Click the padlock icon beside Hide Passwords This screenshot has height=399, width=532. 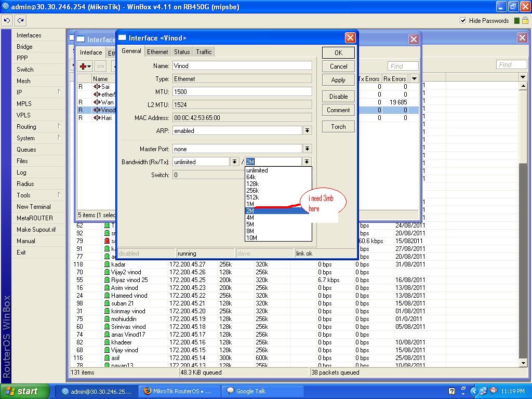[525, 21]
